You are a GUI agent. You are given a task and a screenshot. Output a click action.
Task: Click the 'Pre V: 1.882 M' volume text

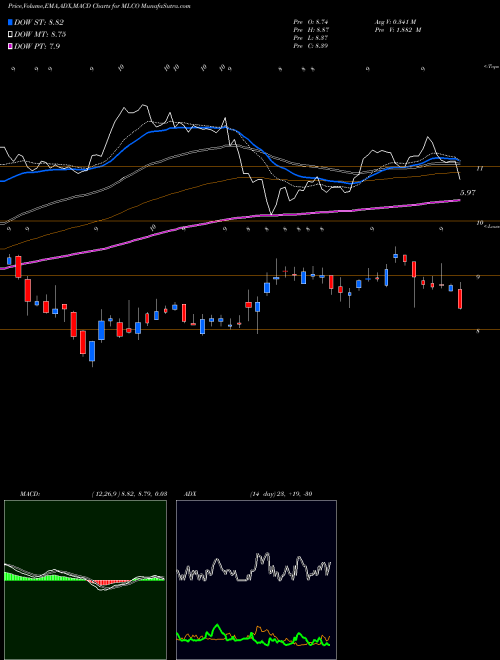coord(397,30)
